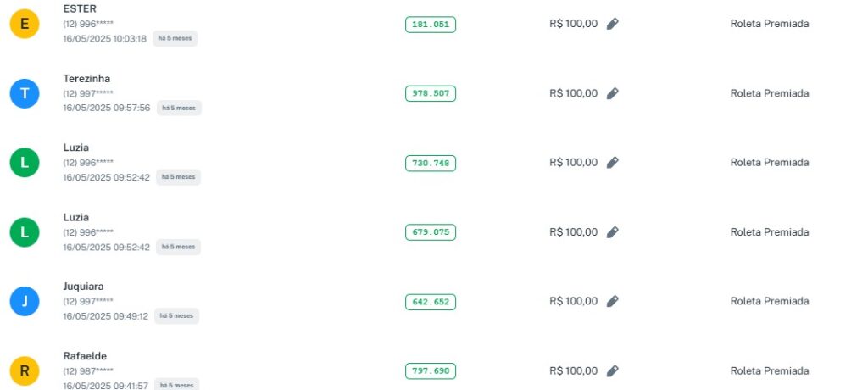Select Rafaelde's yellow "R" avatar

(25, 370)
